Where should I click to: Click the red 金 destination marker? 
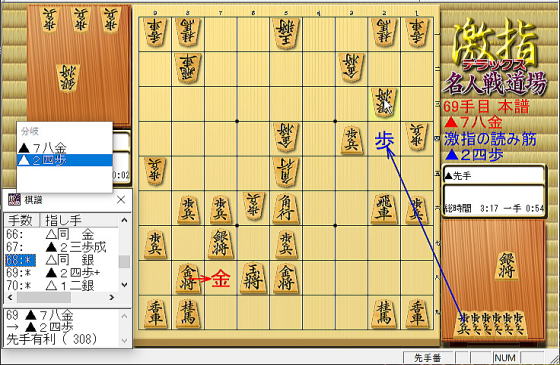[x=221, y=279]
